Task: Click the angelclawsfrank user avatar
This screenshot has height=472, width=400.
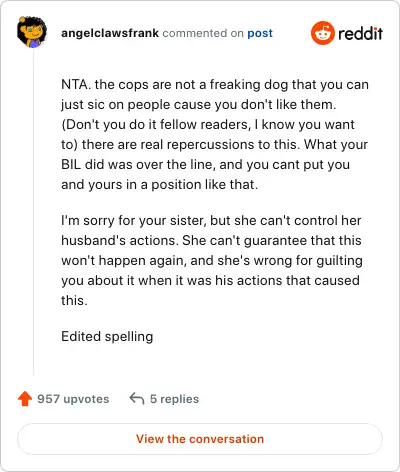Action: [x=32, y=32]
